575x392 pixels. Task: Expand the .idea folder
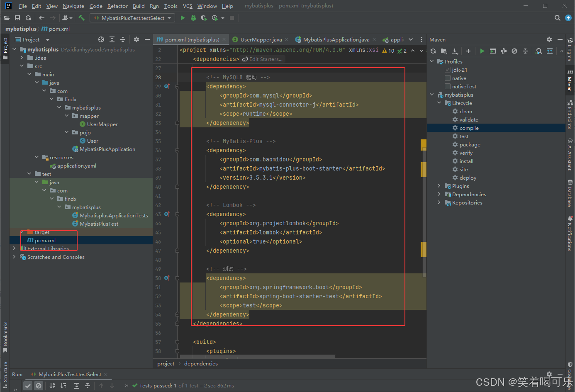click(x=22, y=58)
